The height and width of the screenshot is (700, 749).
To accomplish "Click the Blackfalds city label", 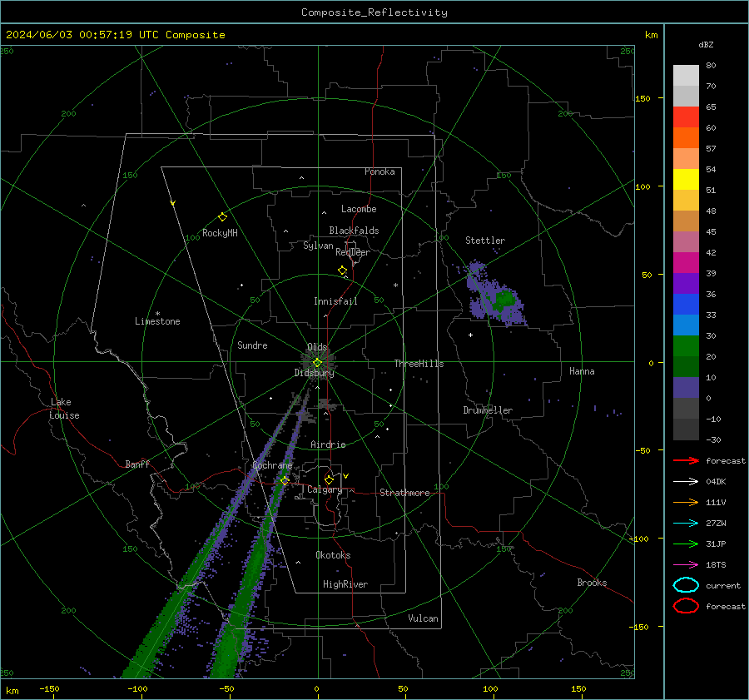I will click(354, 231).
